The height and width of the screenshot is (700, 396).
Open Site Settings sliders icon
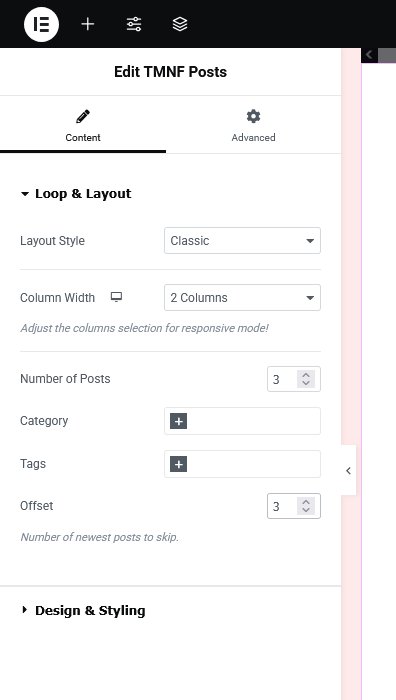pyautogui.click(x=134, y=24)
